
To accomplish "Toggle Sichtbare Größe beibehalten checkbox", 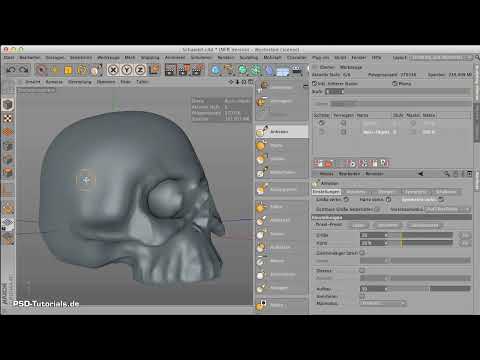I will tap(377, 209).
